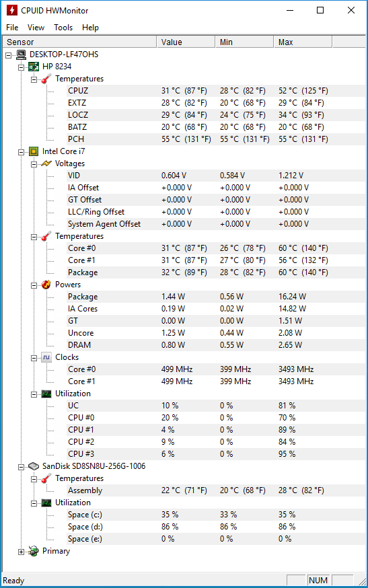Click the Powers flame icon
Image resolution: width=368 pixels, height=588 pixels.
click(46, 285)
